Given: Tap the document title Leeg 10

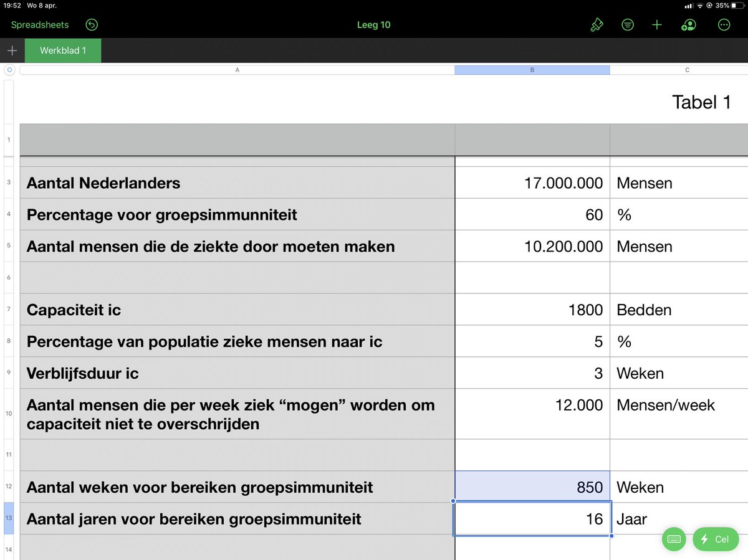Looking at the screenshot, I should pyautogui.click(x=373, y=25).
